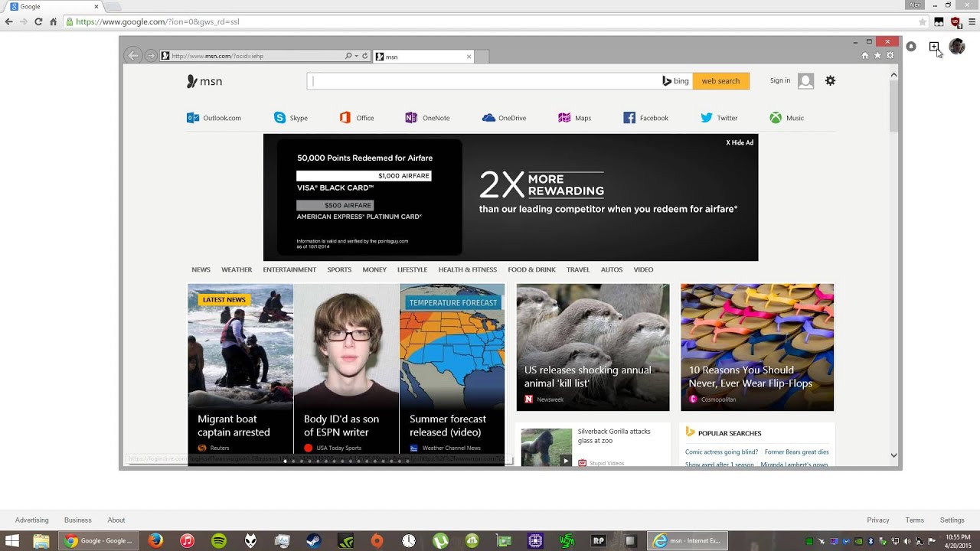Screen dimensions: 980x551
Task: Open the Facebook shortcut
Action: click(645, 118)
